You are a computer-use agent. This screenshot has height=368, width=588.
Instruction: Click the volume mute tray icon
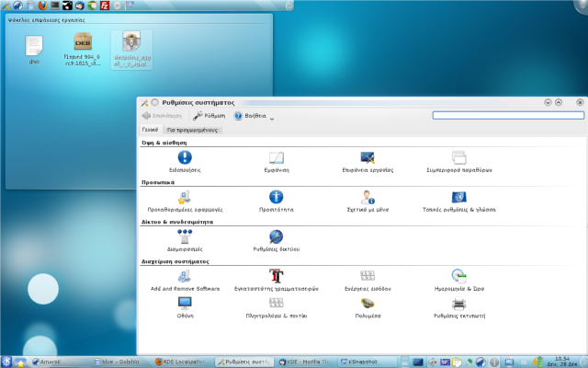click(x=433, y=362)
